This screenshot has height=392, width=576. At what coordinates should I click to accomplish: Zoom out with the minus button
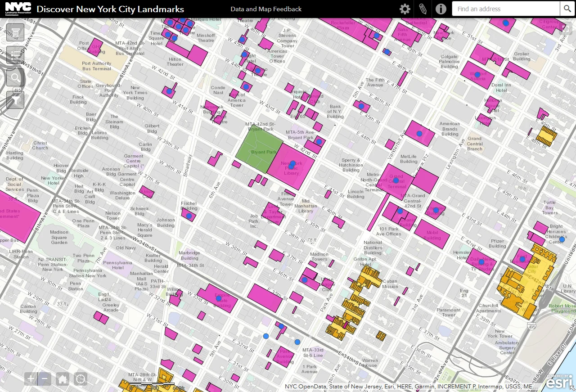(x=45, y=379)
